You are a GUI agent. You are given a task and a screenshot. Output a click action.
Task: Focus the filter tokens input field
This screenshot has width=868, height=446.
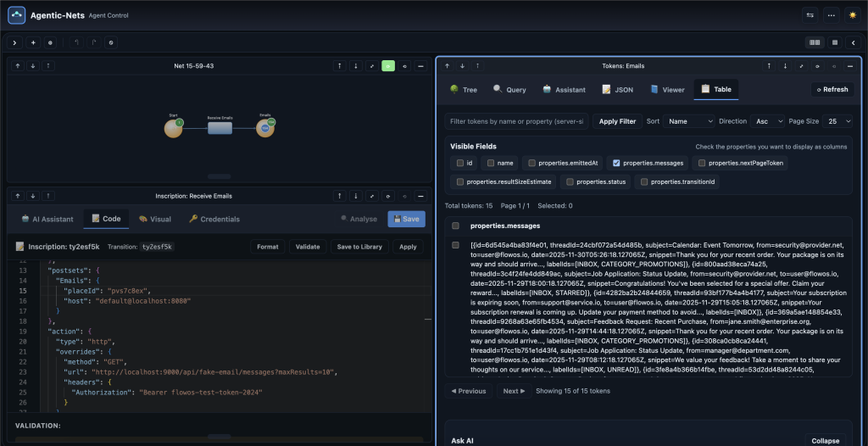(516, 121)
